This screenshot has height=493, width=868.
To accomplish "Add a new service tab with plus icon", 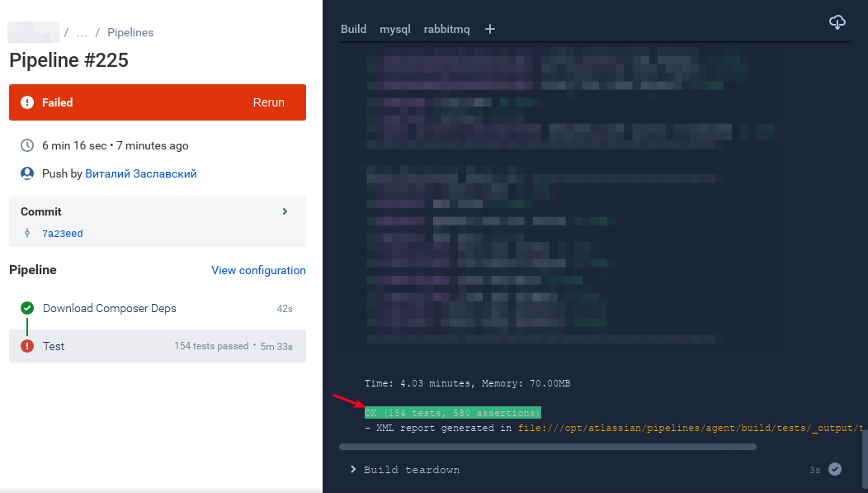I will point(490,30).
